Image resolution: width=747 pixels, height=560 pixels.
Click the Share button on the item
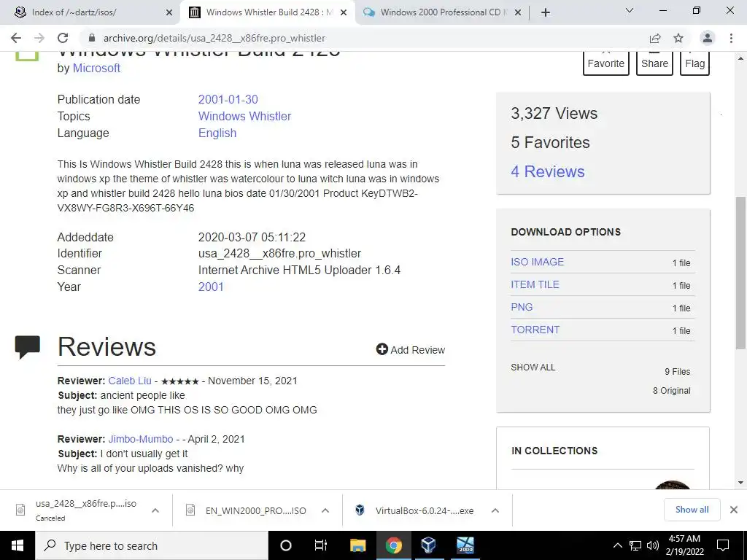654,63
